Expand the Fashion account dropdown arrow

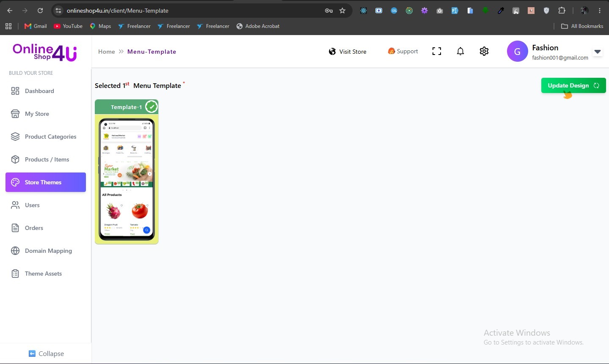598,52
